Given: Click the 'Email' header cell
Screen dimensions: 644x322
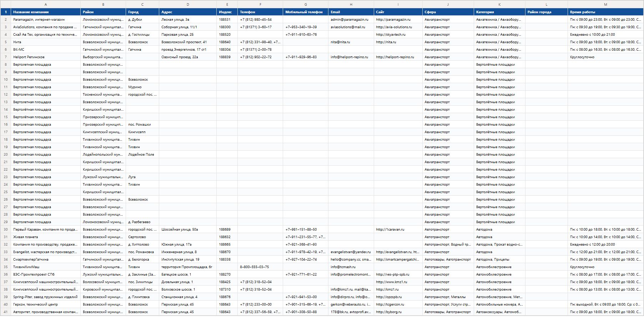Looking at the screenshot, I should [351, 12].
